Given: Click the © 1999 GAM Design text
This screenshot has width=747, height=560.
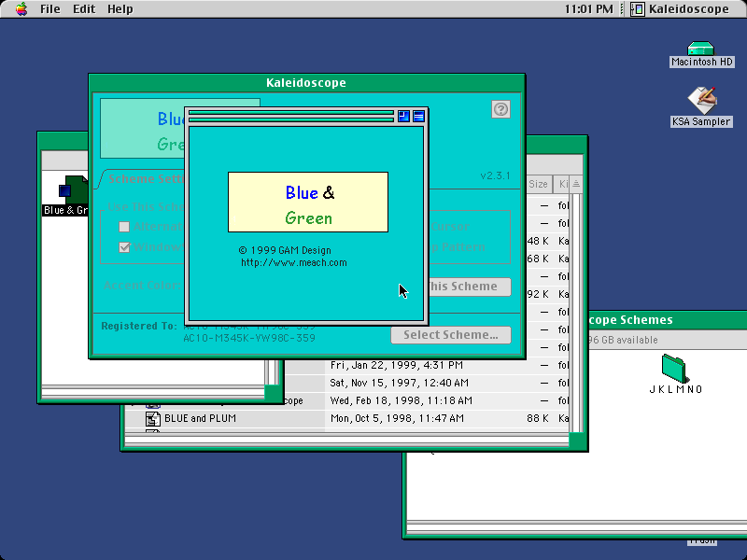Looking at the screenshot, I should (285, 250).
